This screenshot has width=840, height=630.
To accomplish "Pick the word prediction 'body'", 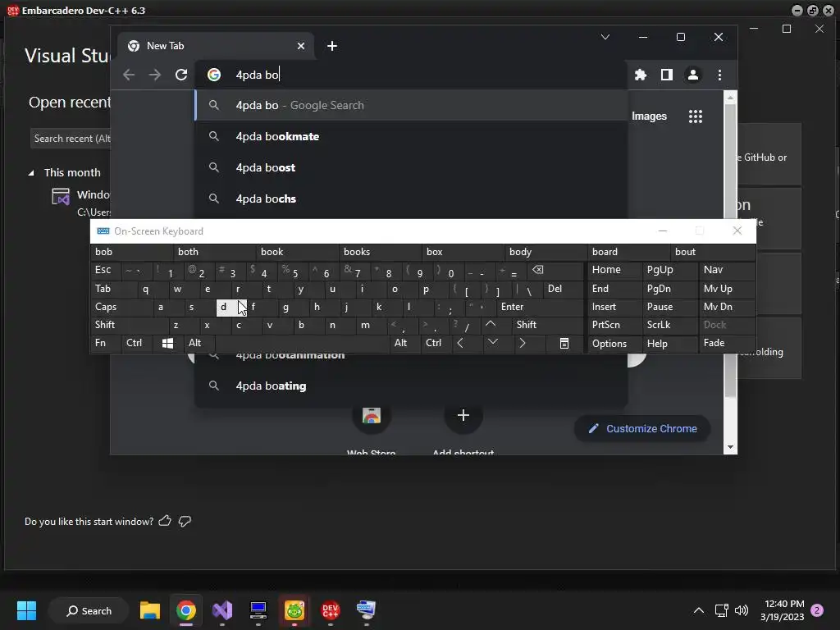I will coord(546,252).
